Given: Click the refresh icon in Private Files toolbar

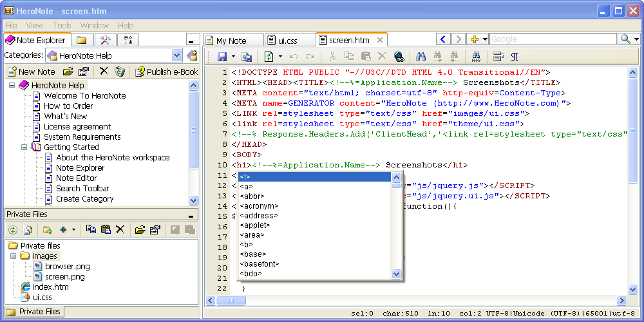Looking at the screenshot, I should coord(13,230).
